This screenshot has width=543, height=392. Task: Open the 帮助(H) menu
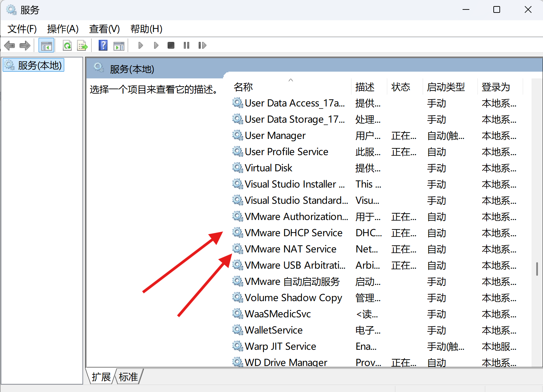point(146,29)
